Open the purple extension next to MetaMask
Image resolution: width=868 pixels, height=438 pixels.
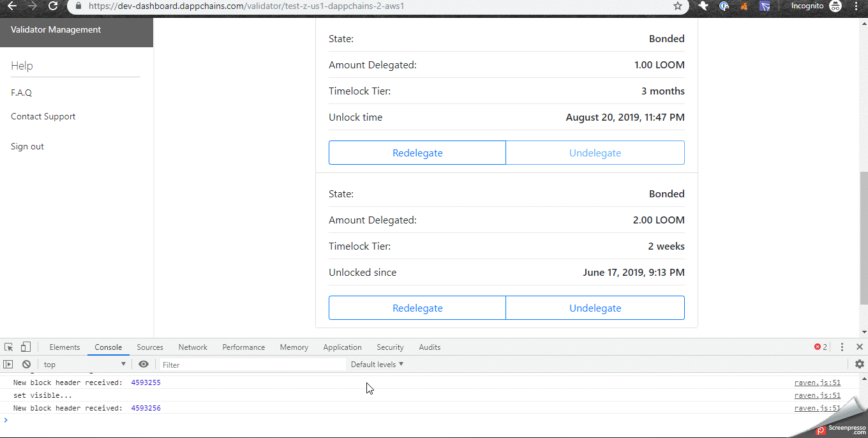pos(764,6)
